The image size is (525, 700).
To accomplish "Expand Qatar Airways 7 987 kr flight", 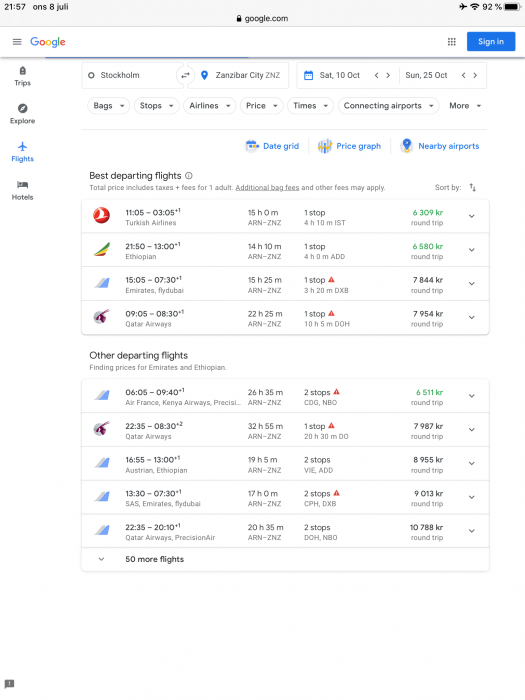I will (471, 429).
